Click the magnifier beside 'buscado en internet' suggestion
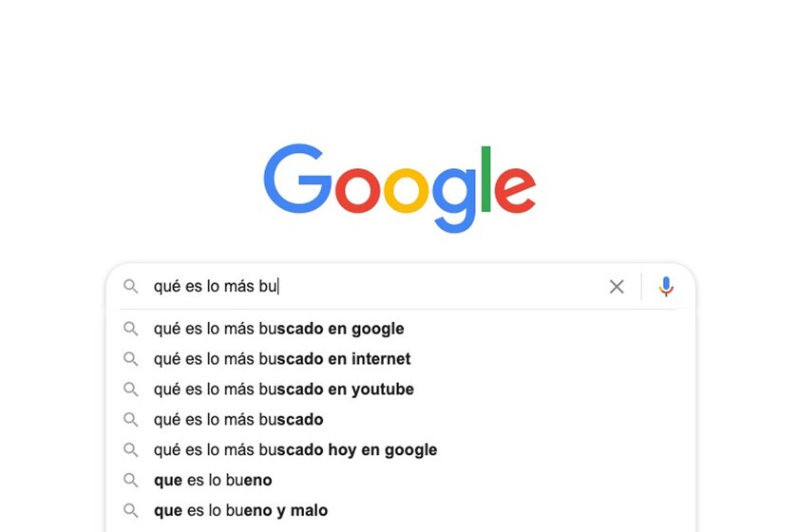Viewport: 798px width, 532px height. tap(131, 359)
